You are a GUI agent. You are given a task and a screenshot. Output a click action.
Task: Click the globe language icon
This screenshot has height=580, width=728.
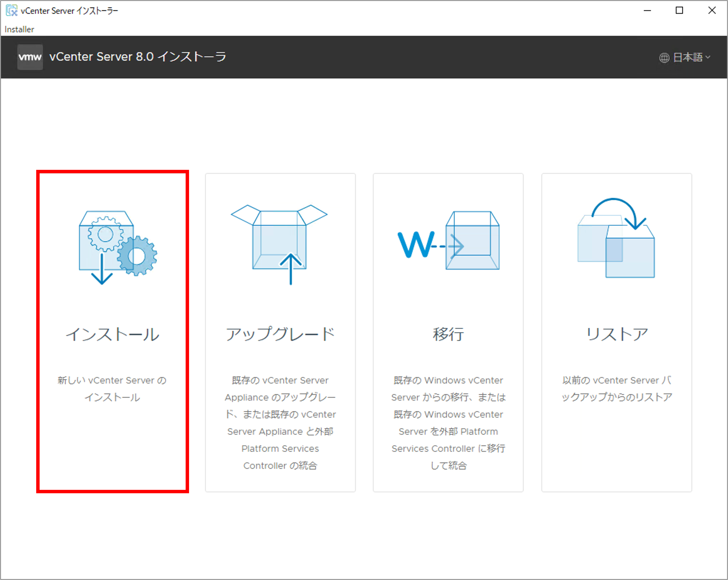tap(664, 58)
